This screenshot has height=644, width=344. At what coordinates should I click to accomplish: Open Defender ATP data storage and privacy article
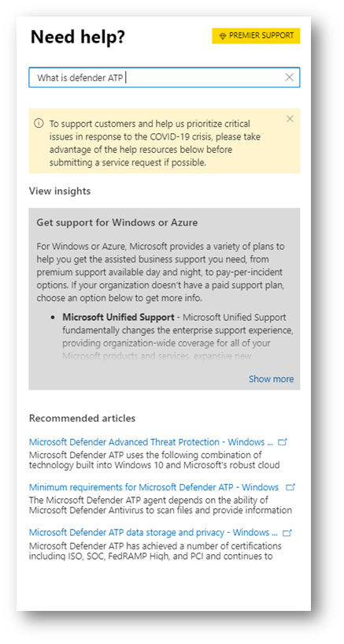[154, 533]
